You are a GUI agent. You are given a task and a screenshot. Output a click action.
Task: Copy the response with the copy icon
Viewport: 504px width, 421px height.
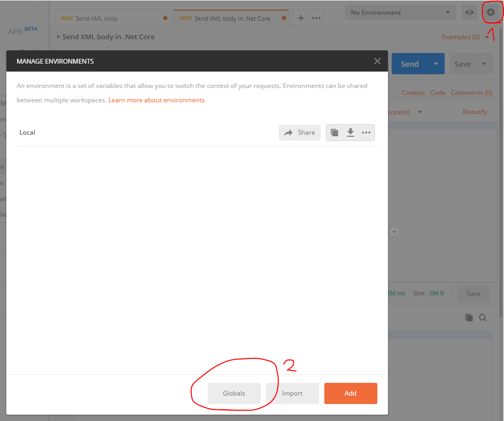(469, 318)
